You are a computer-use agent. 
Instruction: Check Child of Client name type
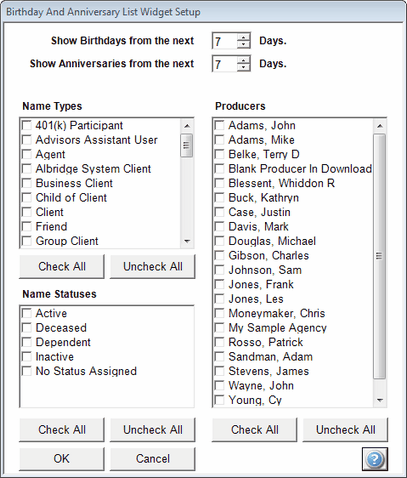[26, 198]
